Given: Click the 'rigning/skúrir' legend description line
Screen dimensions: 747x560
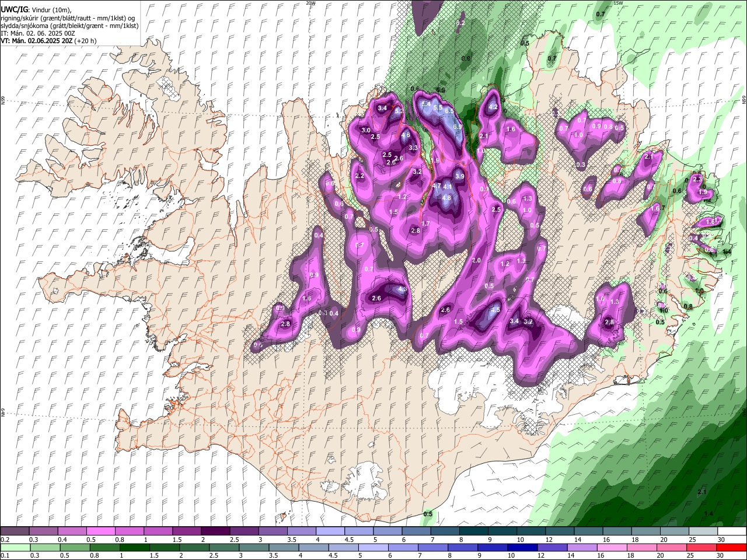Looking at the screenshot, I should coord(68,18).
